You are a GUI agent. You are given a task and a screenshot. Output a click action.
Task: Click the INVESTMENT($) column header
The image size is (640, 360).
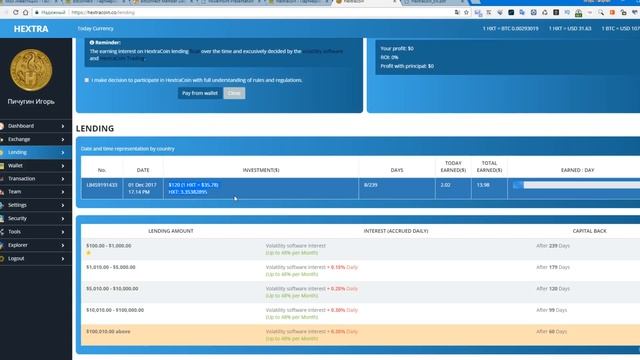[261, 170]
